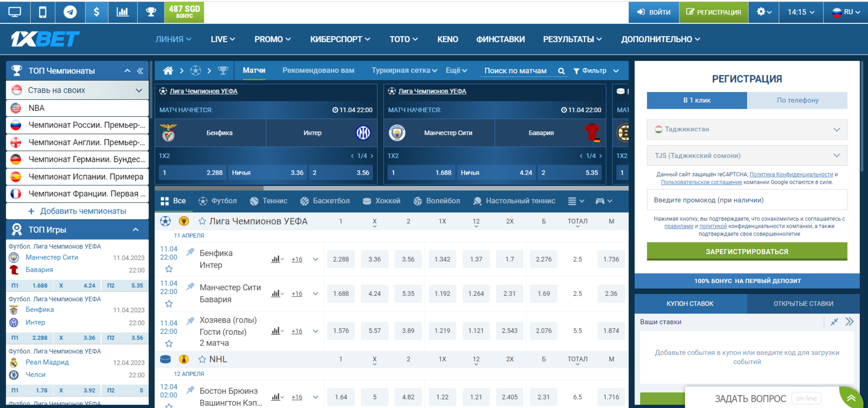868x408 pixels.
Task: Open the bar chart statistics icon in top bar
Action: coord(123,12)
